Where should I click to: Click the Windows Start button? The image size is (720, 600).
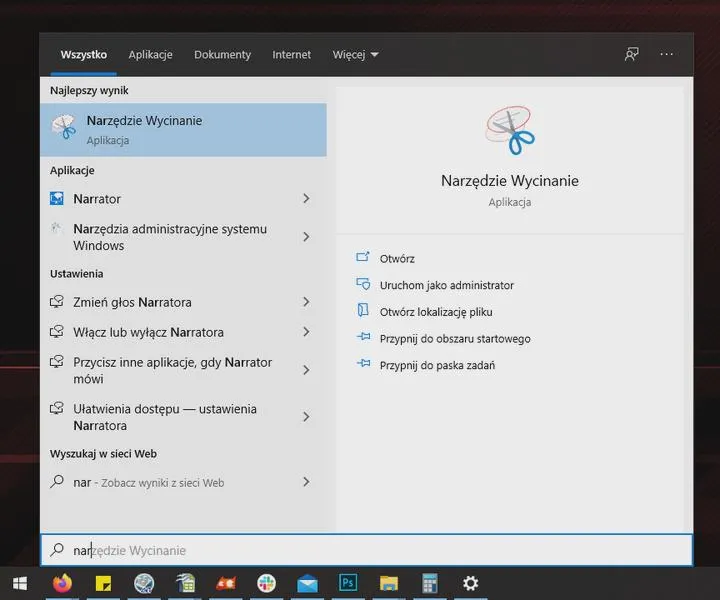20,583
